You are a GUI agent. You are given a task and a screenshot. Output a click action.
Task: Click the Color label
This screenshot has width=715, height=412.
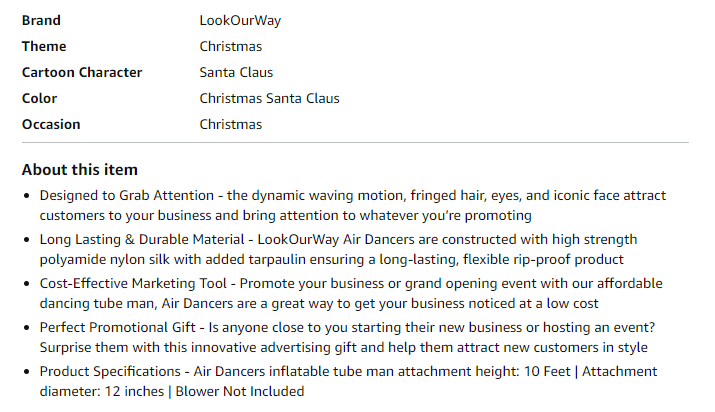[x=39, y=98]
